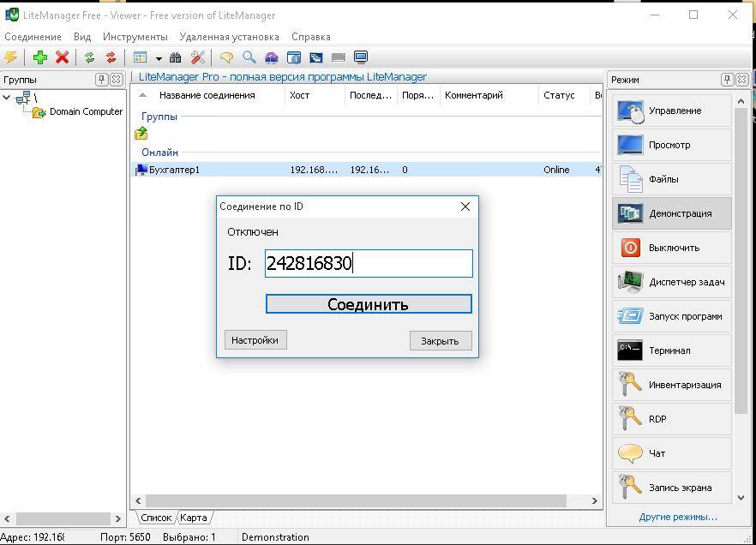Screen dimensions: 756x545
Task: Click the binoculars search icon in toolbar
Action: (176, 57)
